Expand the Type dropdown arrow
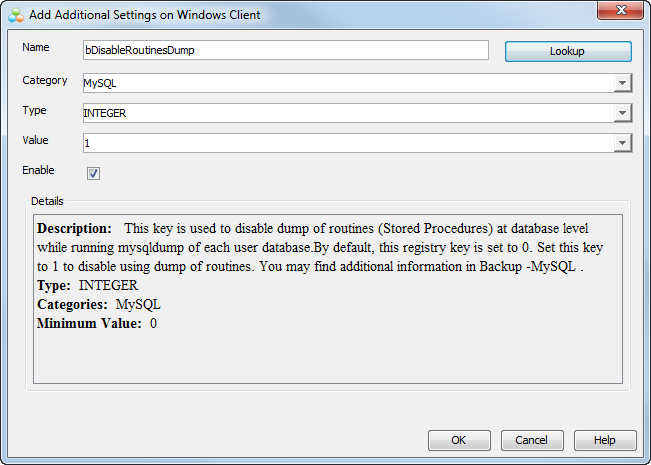651x465 pixels. [622, 114]
